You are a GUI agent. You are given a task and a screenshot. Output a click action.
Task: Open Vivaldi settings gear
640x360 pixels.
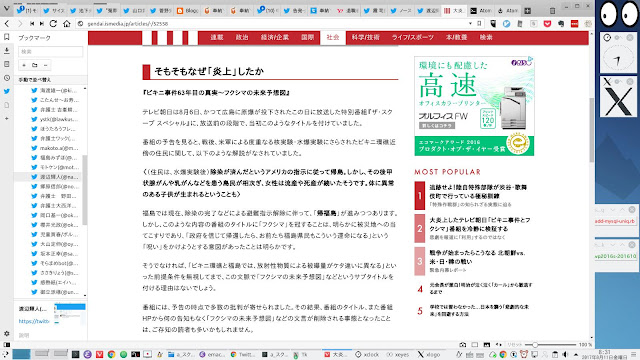(x=7, y=333)
